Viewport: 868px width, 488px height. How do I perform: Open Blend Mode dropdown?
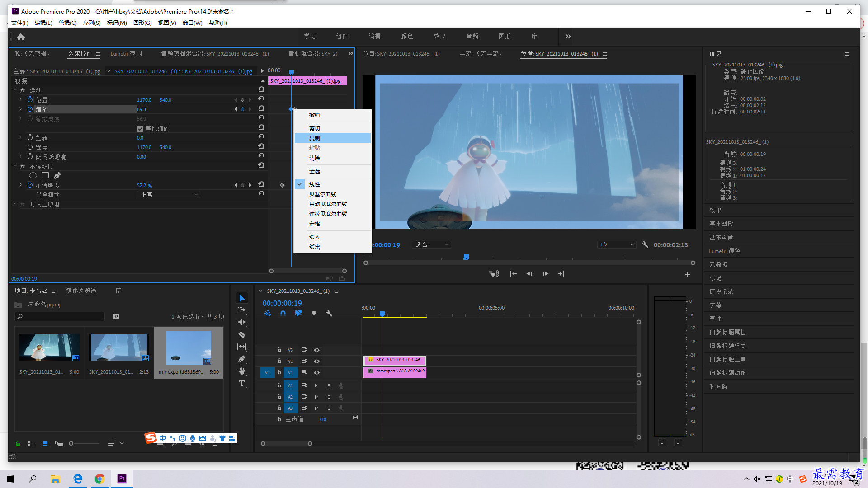click(x=168, y=194)
